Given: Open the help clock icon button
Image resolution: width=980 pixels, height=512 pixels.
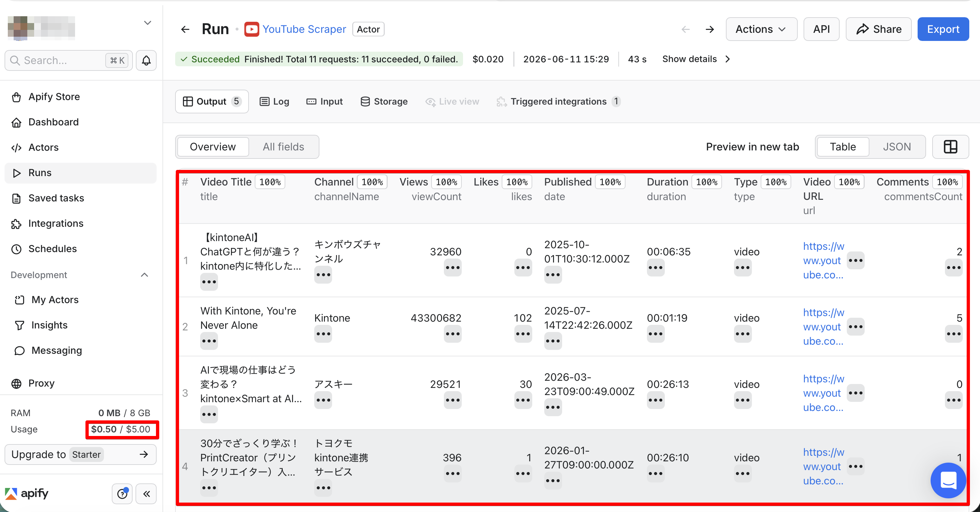Looking at the screenshot, I should pos(122,493).
